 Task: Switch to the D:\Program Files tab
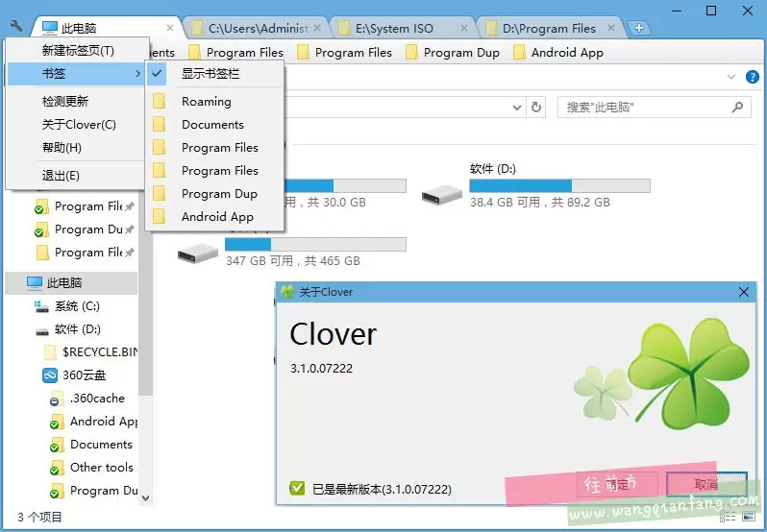click(549, 29)
